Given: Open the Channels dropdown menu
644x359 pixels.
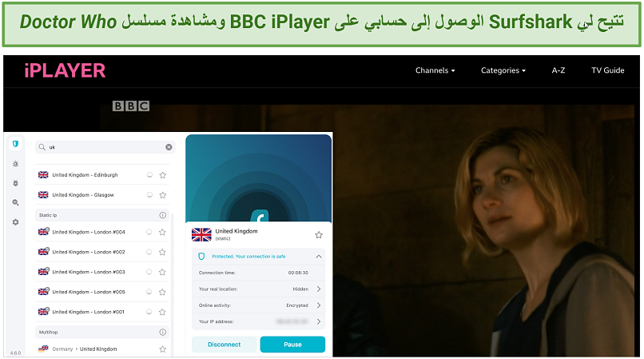Looking at the screenshot, I should pos(435,70).
